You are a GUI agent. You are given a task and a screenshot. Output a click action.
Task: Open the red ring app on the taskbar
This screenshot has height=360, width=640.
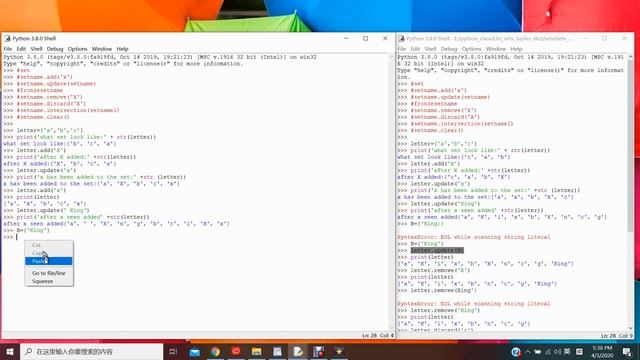tap(236, 351)
